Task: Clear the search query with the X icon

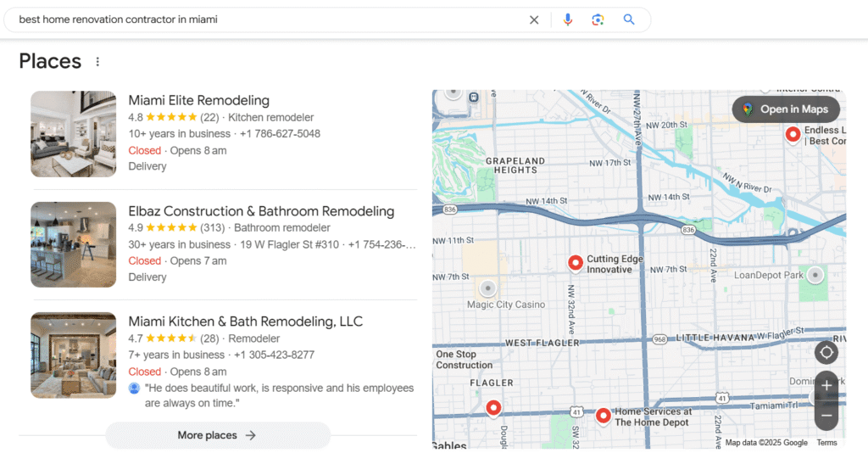Action: pyautogui.click(x=534, y=20)
